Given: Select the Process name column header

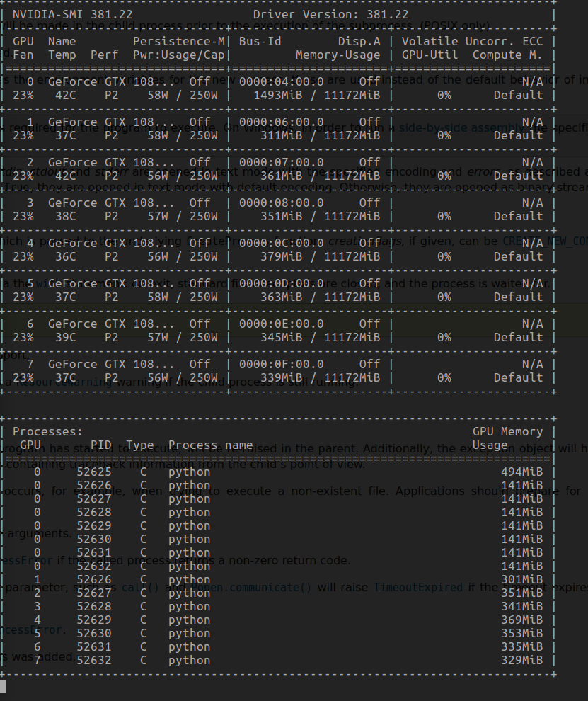Looking at the screenshot, I should coord(210,445).
